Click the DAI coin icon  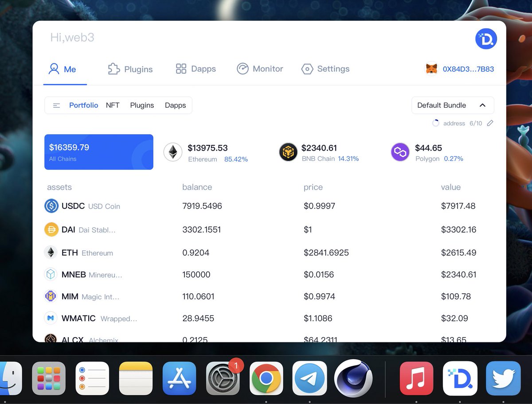[51, 229]
